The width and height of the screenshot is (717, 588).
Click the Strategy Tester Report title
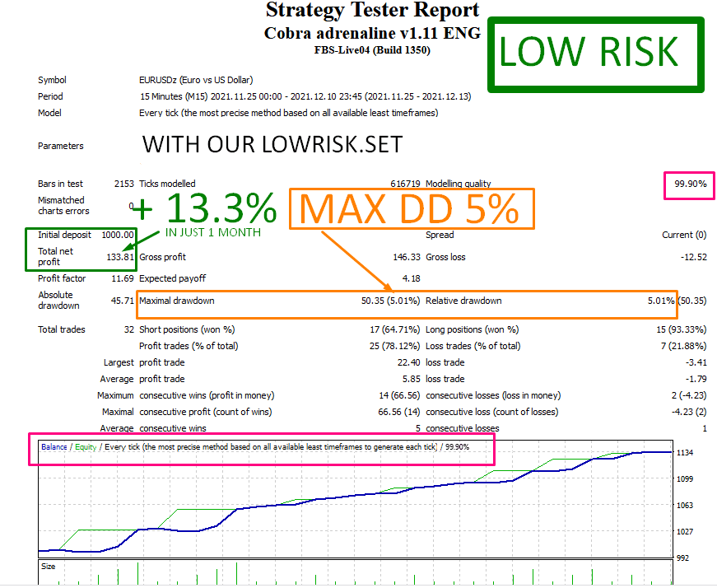372,11
